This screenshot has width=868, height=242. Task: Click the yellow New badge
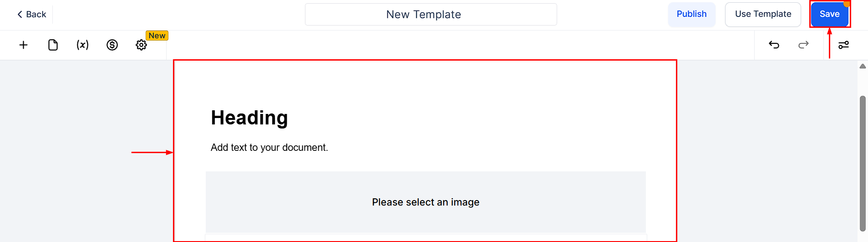pyautogui.click(x=157, y=36)
